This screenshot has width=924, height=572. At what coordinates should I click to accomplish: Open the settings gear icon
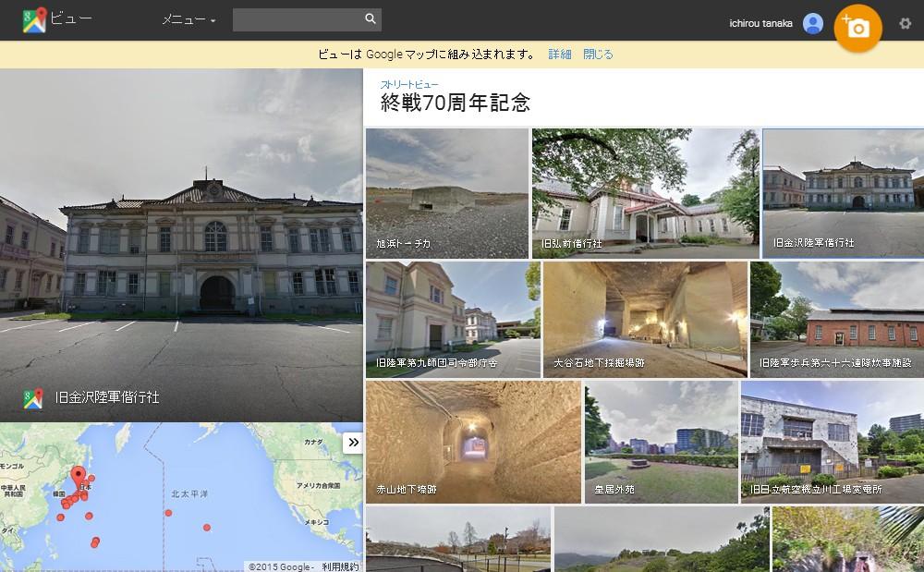click(x=905, y=24)
